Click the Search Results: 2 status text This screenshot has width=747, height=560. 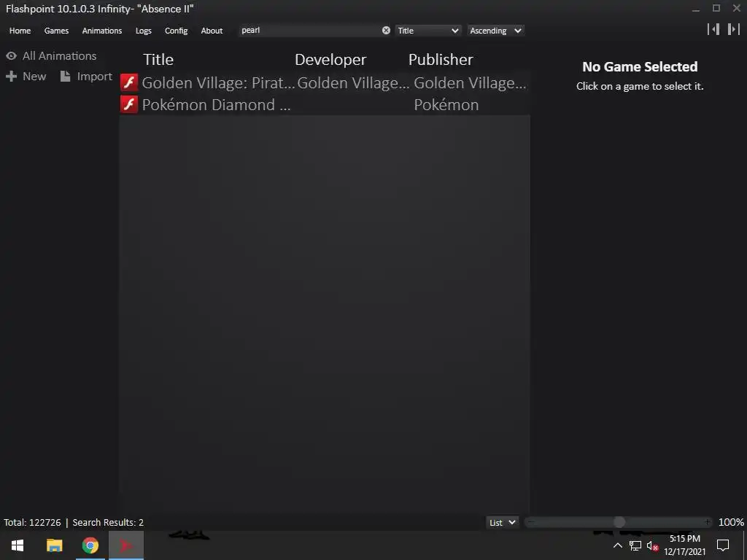coord(108,522)
